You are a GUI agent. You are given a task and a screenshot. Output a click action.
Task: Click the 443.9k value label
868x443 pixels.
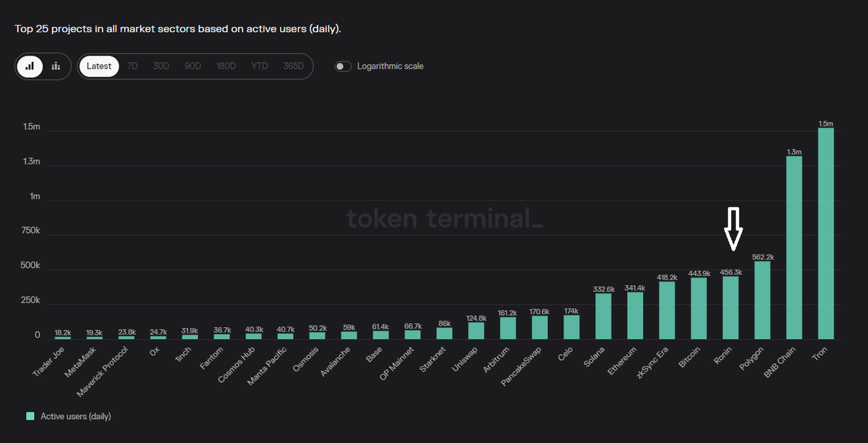[x=699, y=274]
